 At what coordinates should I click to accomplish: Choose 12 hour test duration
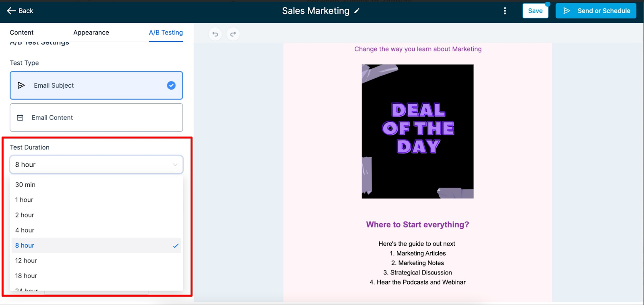point(96,261)
